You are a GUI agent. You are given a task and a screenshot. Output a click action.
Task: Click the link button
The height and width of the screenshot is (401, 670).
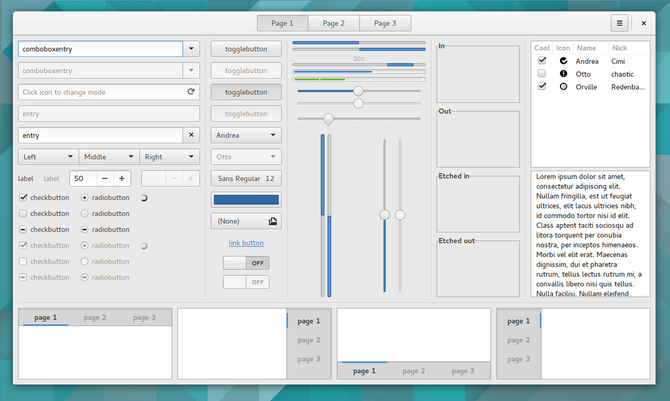click(x=246, y=243)
